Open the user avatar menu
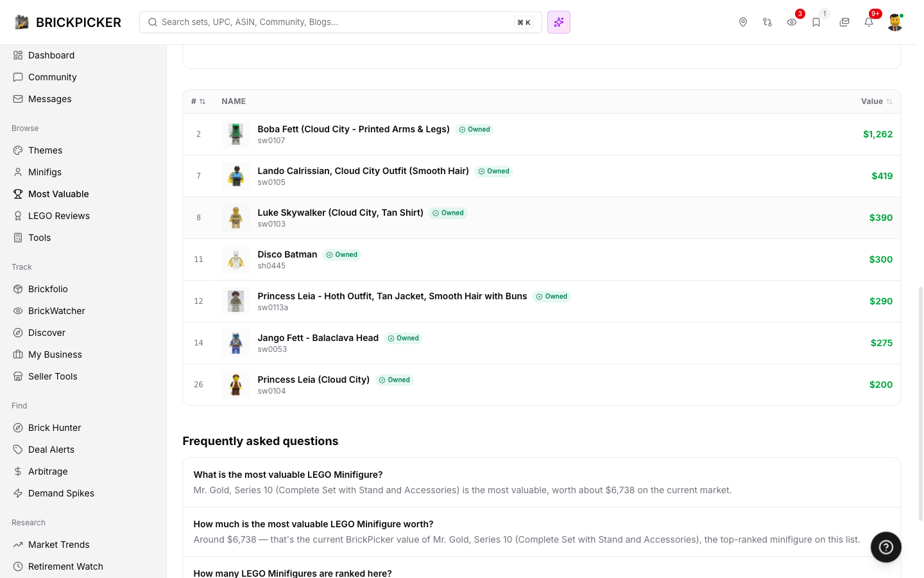This screenshot has height=578, width=924. [x=895, y=22]
